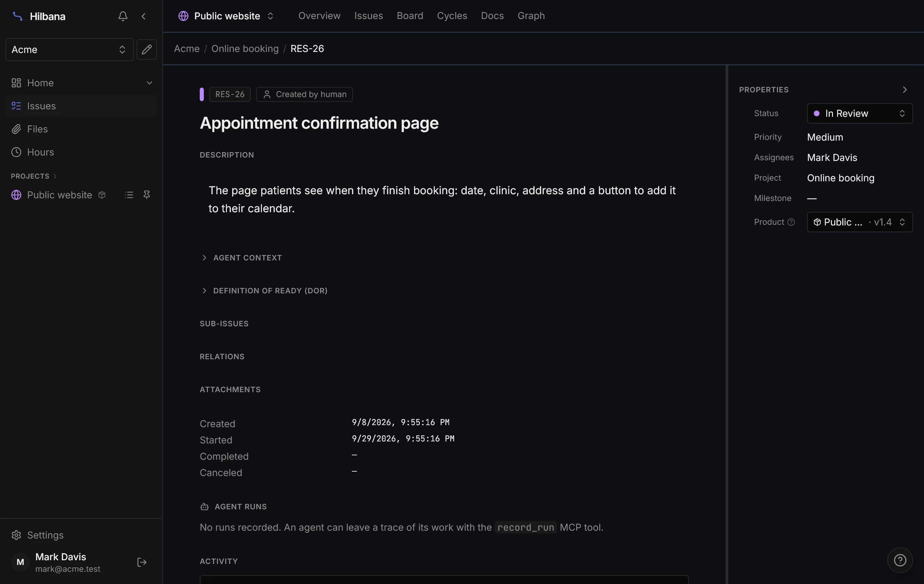Click the Started timestamp 9/29/2026
Screen dimensions: 924x584
point(403,438)
